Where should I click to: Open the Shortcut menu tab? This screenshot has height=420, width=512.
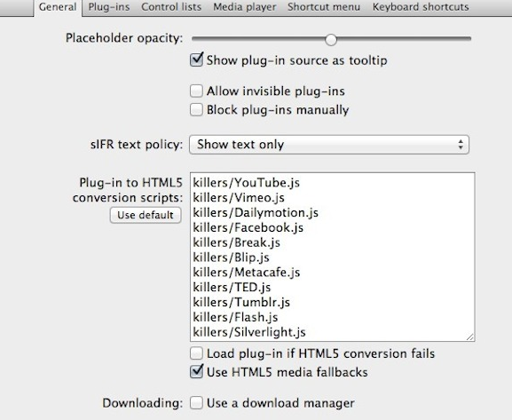click(324, 7)
